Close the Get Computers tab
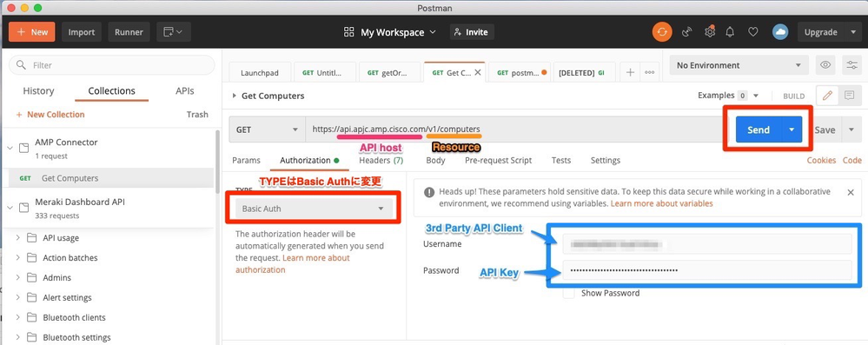 click(x=478, y=72)
